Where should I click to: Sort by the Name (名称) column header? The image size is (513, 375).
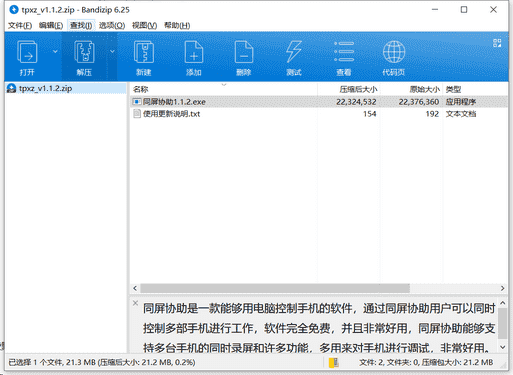coord(223,89)
